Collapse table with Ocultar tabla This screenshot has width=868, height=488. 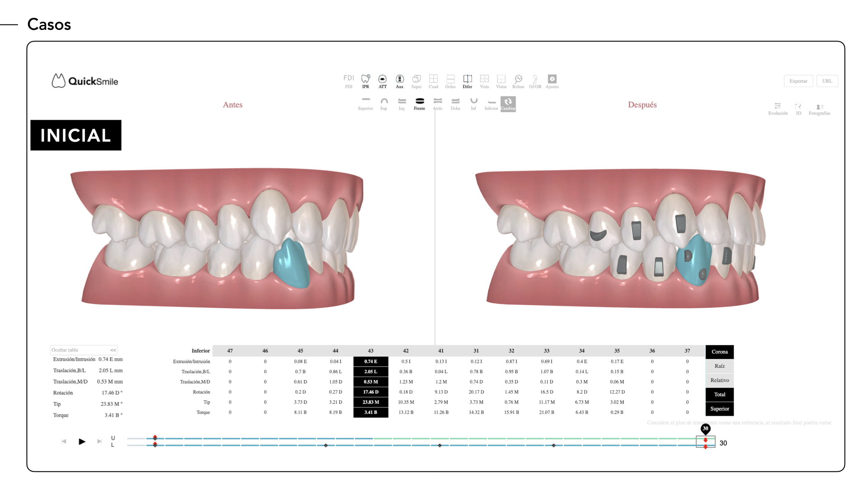tap(84, 350)
